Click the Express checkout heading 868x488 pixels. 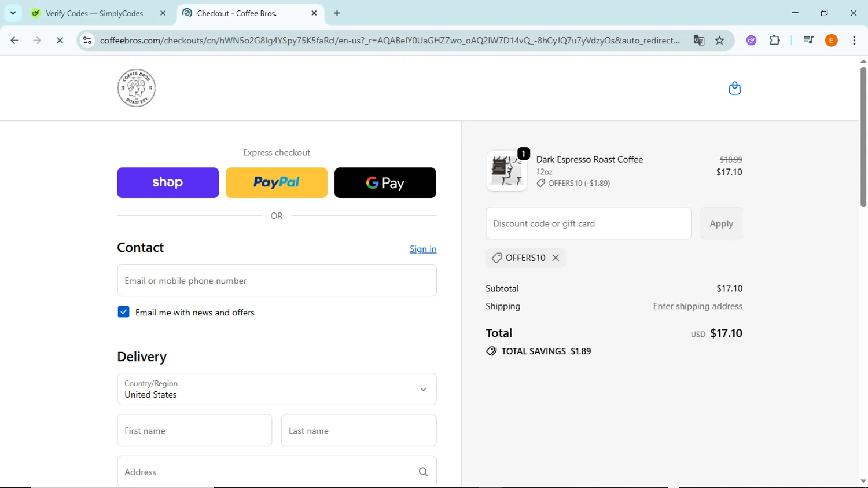click(277, 152)
